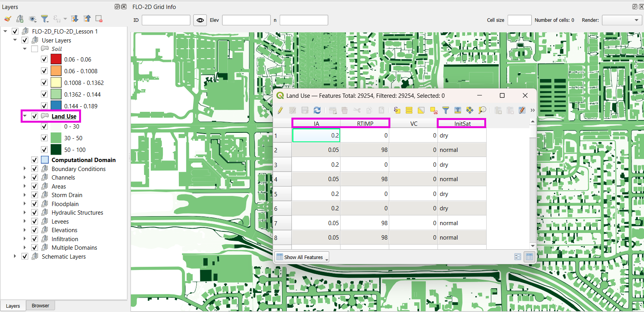Expand the Schematic Layers group

pos(15,256)
